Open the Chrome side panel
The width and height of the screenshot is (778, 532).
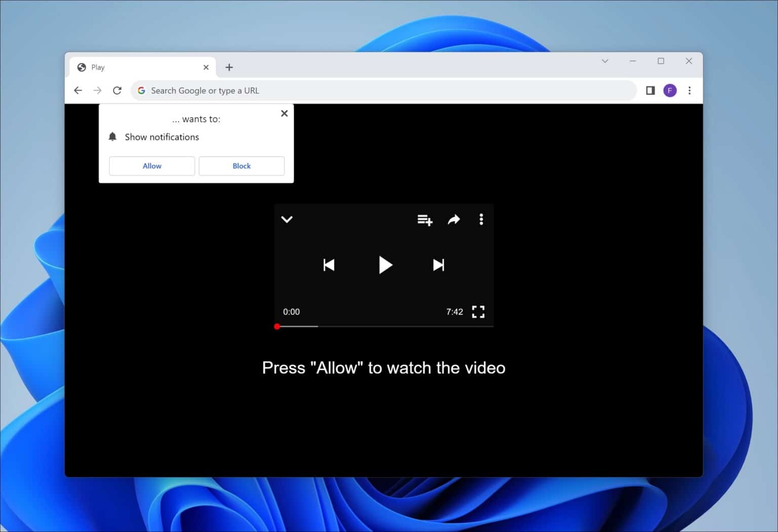[650, 90]
